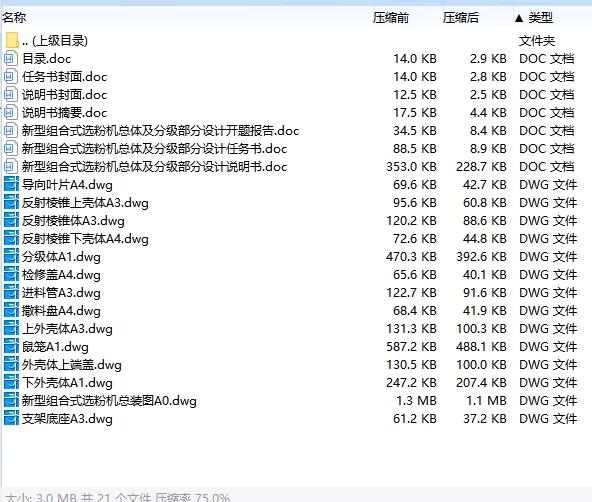Click the Word icon beside 任务书封面.doc
The height and width of the screenshot is (502, 592).
coord(11,77)
